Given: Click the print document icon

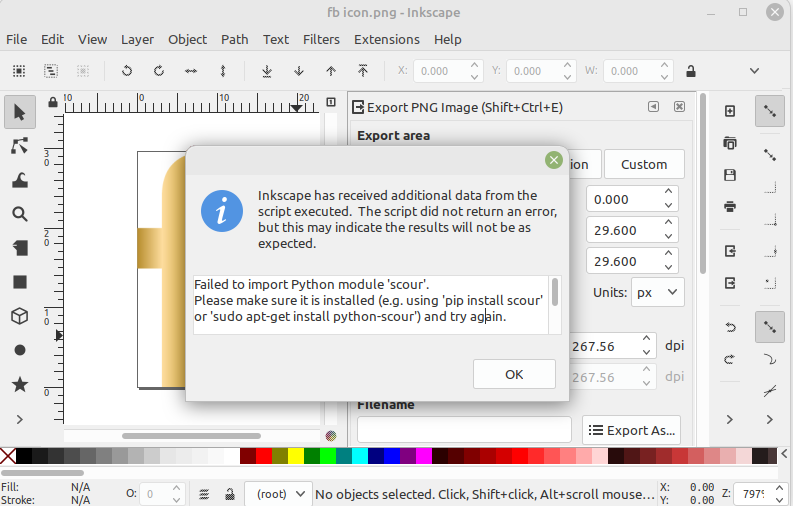Looking at the screenshot, I should (730, 207).
